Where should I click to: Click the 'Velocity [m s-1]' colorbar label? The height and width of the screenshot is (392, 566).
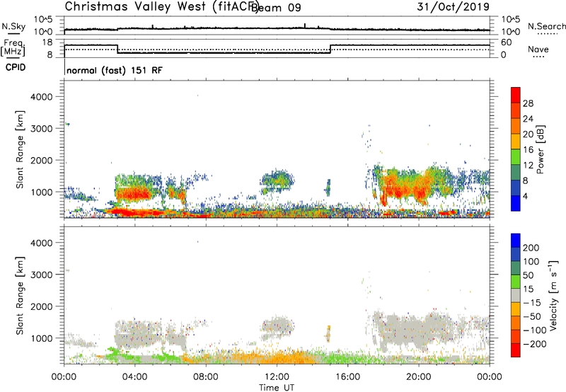(553, 295)
